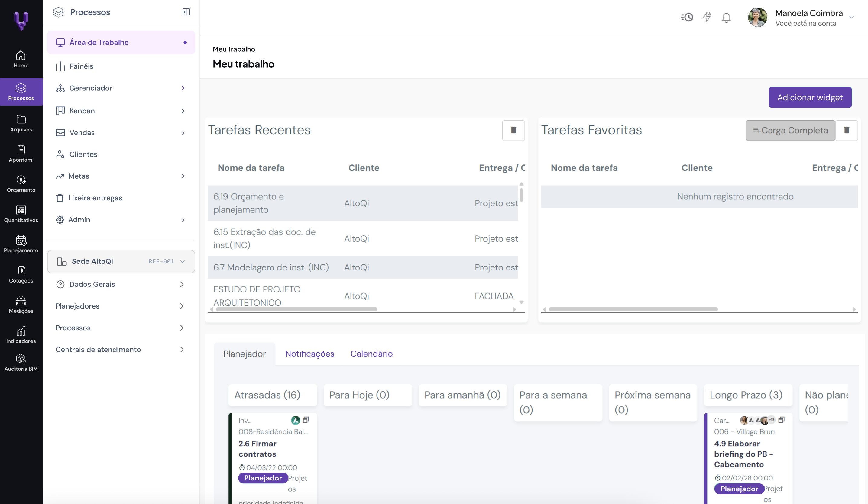Open the 4.9 Elaborar briefing card window icon
This screenshot has width=868, height=504.
pos(782,420)
